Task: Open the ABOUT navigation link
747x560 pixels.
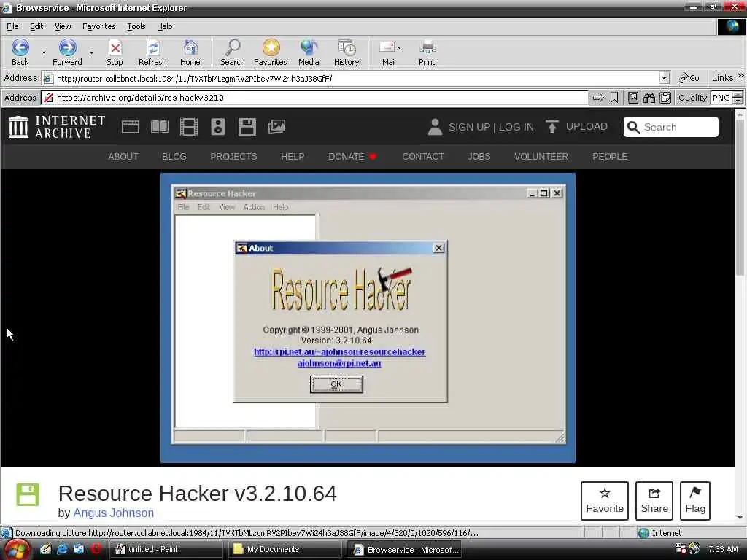Action: coord(123,157)
